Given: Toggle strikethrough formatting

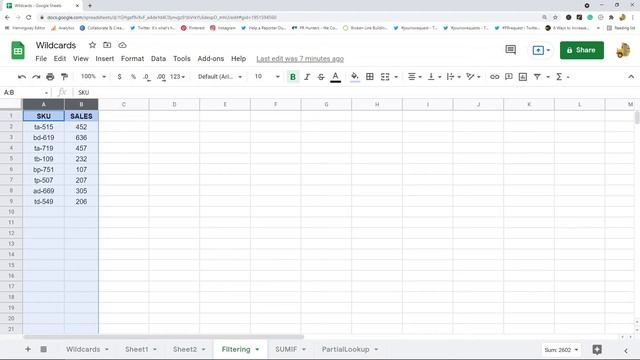Looking at the screenshot, I should point(321,77).
